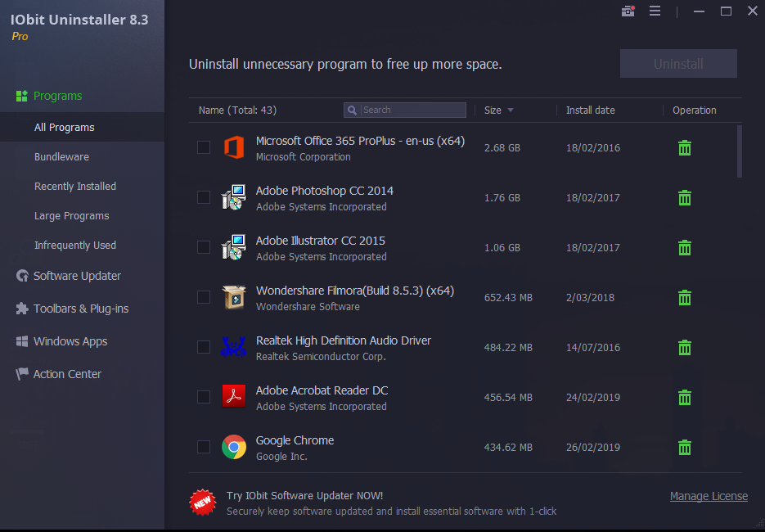
Task: Click trash icon for Google Chrome
Action: click(685, 447)
